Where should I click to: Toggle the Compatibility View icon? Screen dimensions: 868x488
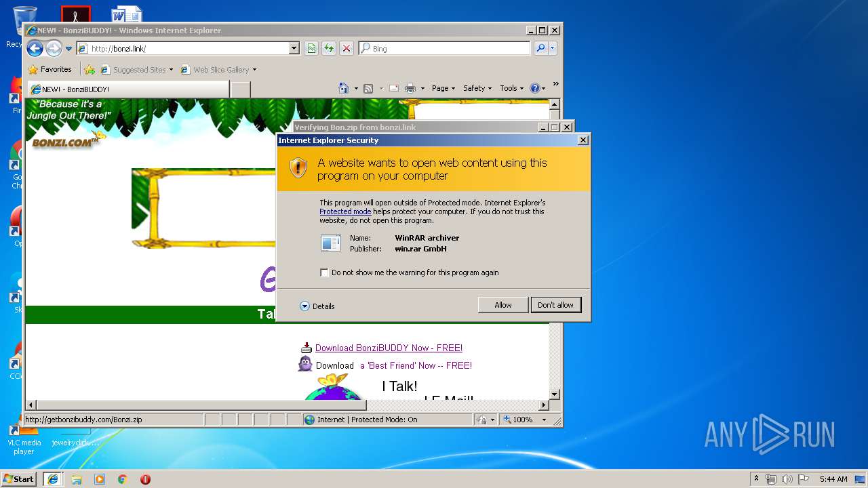311,48
